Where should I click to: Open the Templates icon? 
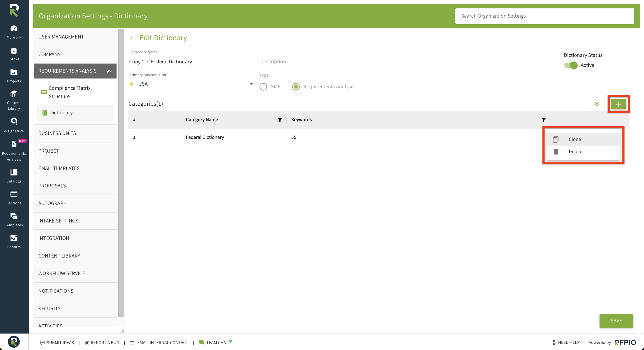14,216
